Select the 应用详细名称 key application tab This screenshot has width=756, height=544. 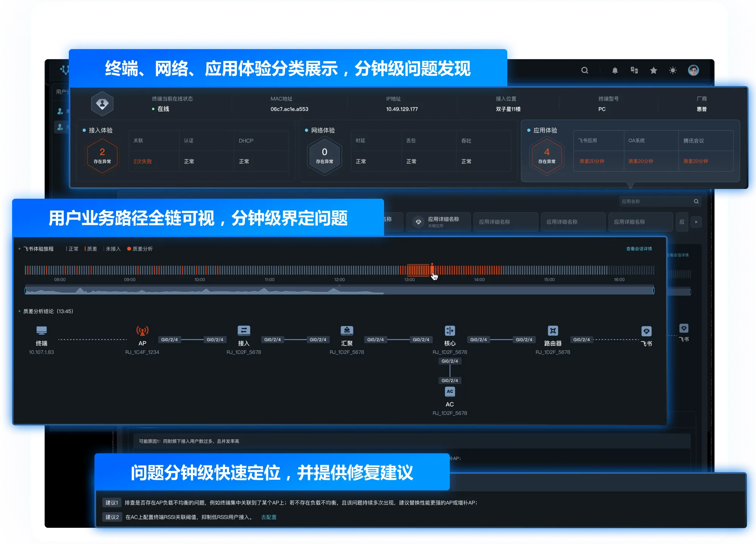[438, 222]
